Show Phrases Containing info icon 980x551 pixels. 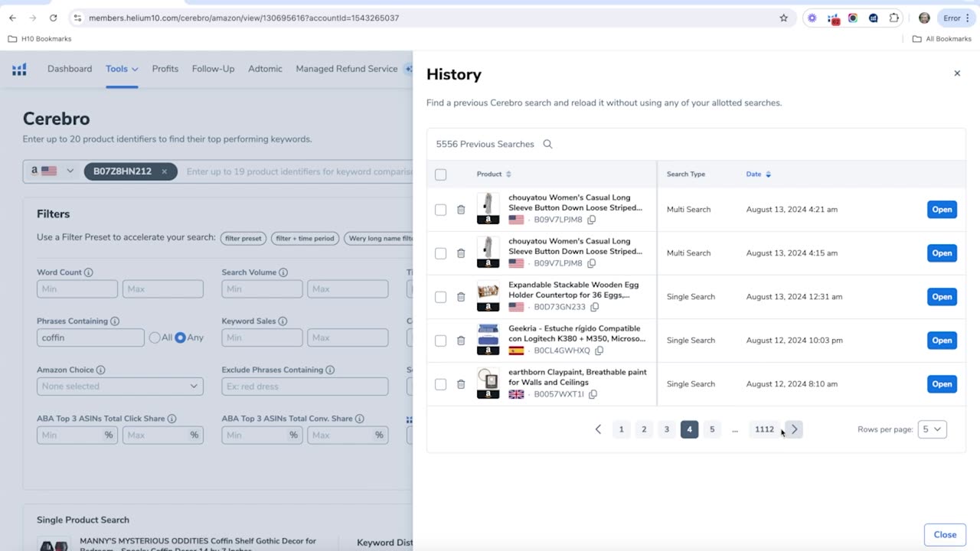point(115,321)
